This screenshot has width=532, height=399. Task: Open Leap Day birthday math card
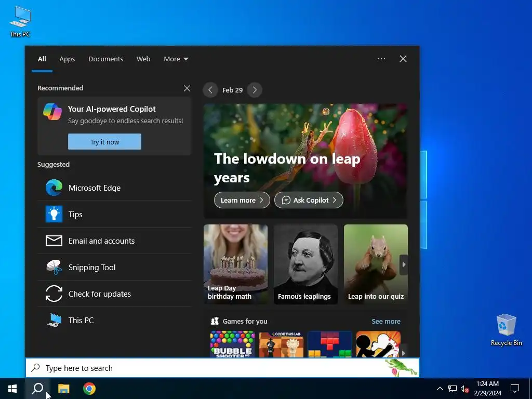[x=235, y=264]
